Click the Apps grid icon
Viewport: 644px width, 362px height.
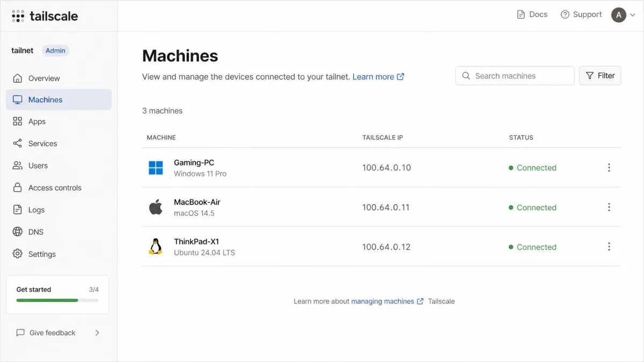(x=18, y=122)
